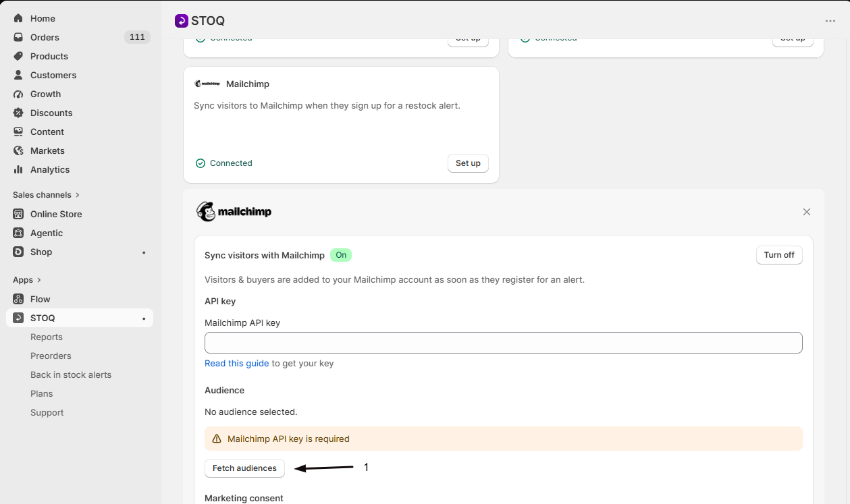Open the Read this guide link
Screen dimensions: 850x504
click(237, 363)
